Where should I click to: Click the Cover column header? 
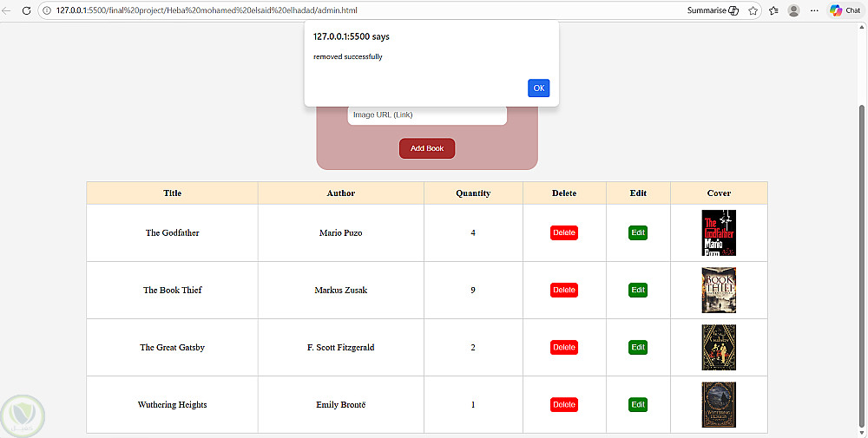719,193
